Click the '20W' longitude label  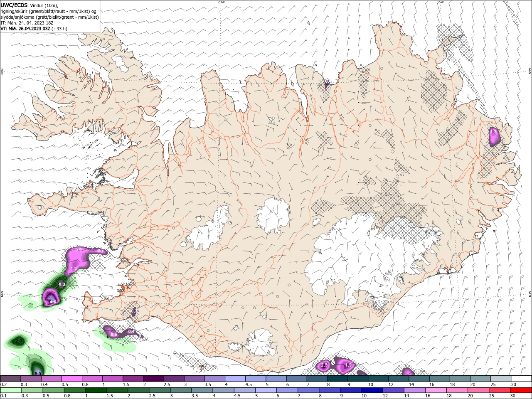(x=221, y=2)
